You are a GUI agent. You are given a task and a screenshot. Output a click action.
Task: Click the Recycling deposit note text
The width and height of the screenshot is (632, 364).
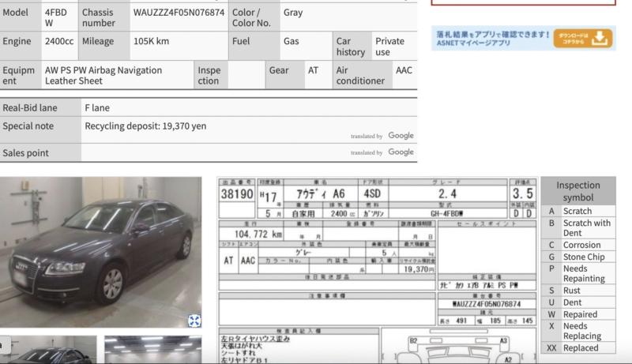point(145,126)
